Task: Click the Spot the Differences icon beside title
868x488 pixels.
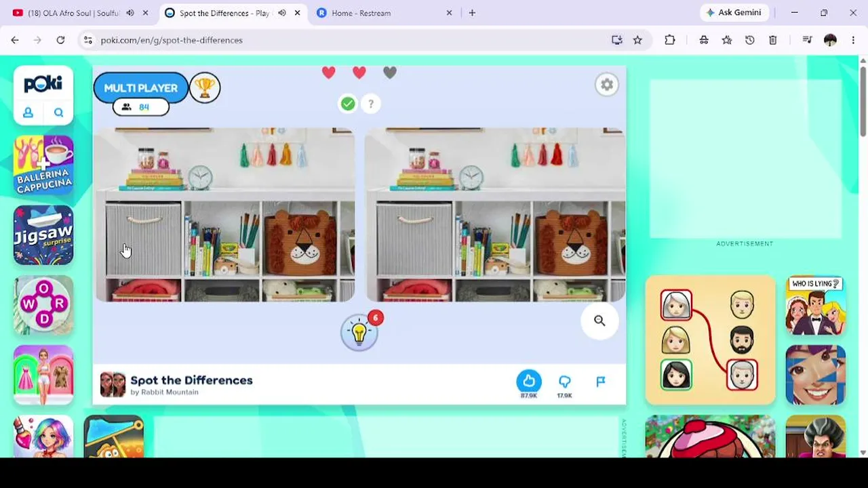Action: click(x=113, y=384)
